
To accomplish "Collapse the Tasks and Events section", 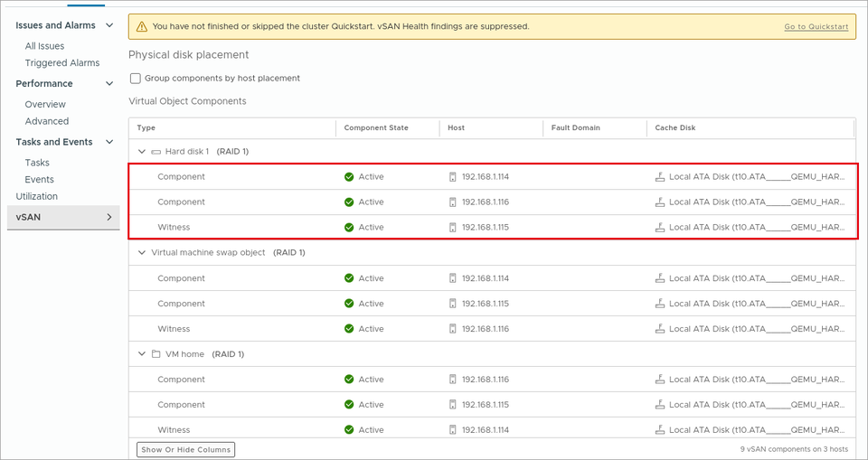I will tap(109, 142).
